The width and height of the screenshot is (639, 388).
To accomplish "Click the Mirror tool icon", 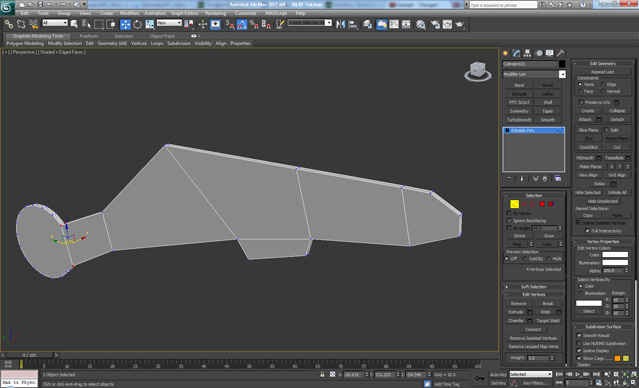I will pos(340,24).
